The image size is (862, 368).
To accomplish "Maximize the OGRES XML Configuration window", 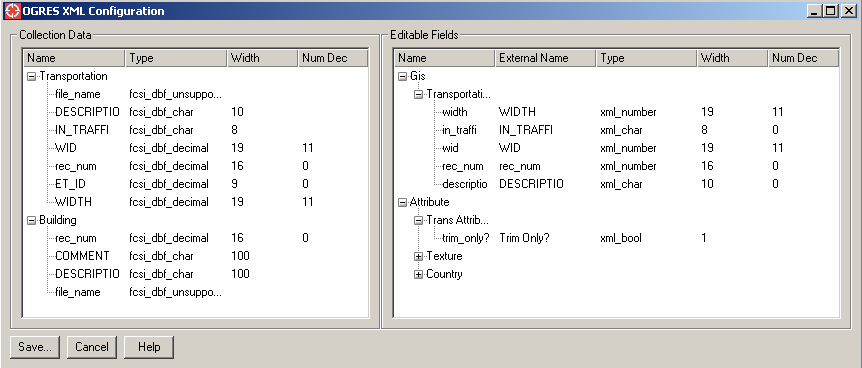I will point(831,10).
